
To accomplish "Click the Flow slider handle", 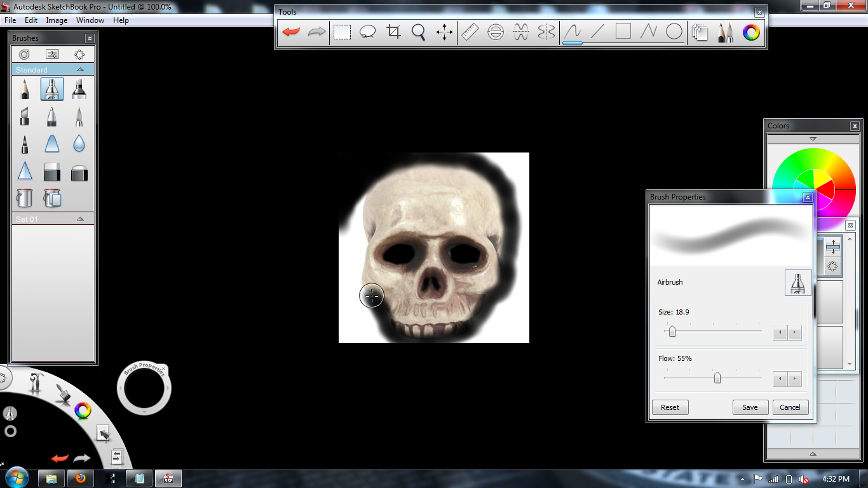I will pyautogui.click(x=717, y=377).
